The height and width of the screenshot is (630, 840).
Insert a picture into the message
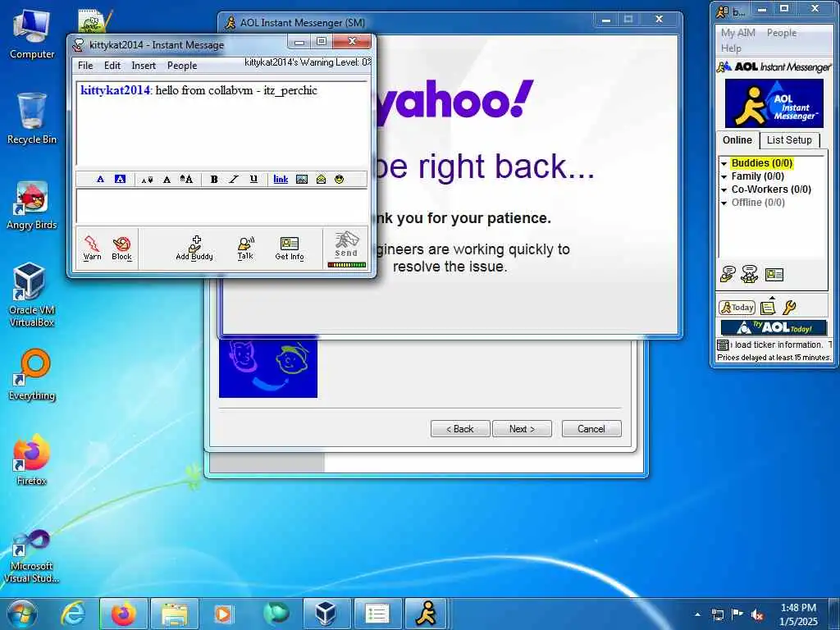[x=302, y=180]
